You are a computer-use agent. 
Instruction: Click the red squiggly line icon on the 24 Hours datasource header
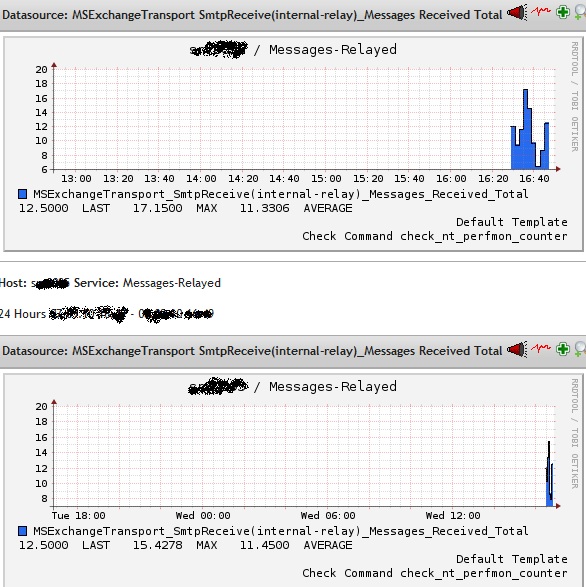coord(541,348)
